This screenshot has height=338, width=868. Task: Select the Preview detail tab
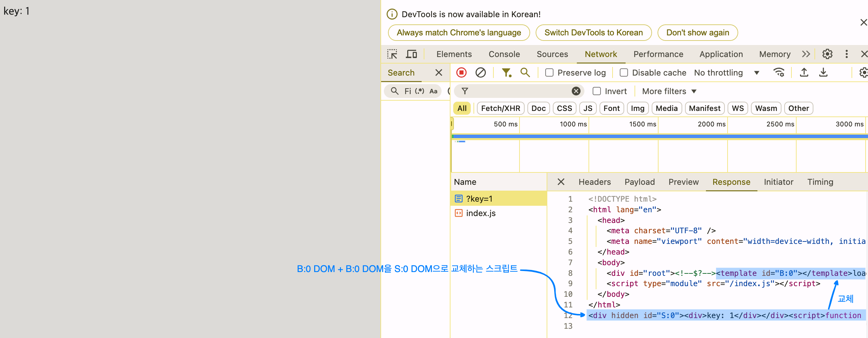click(x=684, y=182)
